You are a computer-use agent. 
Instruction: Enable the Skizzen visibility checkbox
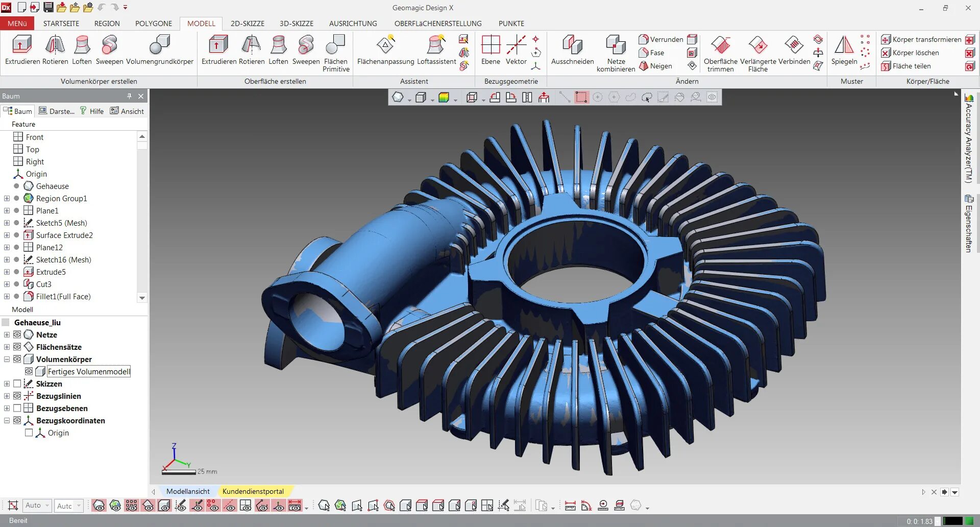pos(17,384)
